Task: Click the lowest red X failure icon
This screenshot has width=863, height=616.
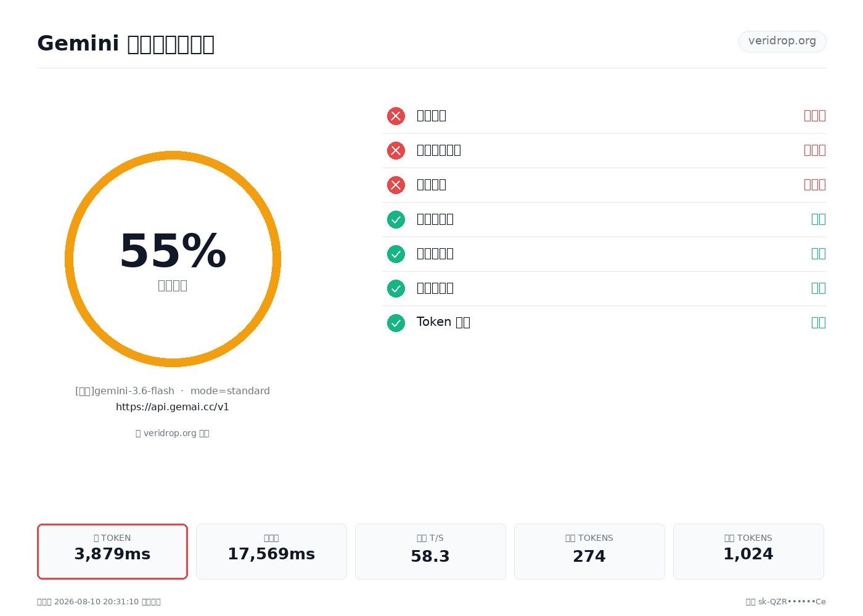Action: 396,185
